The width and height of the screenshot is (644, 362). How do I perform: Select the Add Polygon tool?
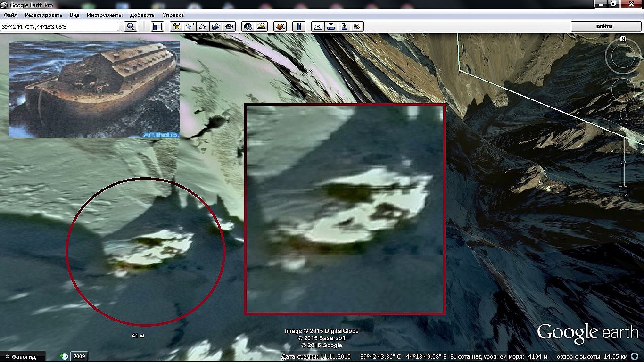tap(190, 26)
